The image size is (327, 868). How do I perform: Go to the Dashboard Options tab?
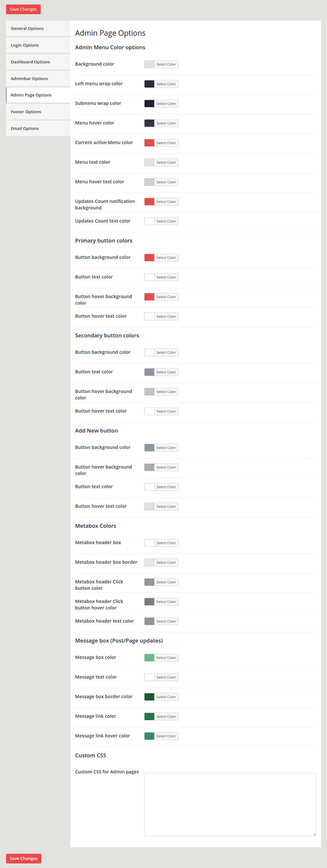point(31,62)
